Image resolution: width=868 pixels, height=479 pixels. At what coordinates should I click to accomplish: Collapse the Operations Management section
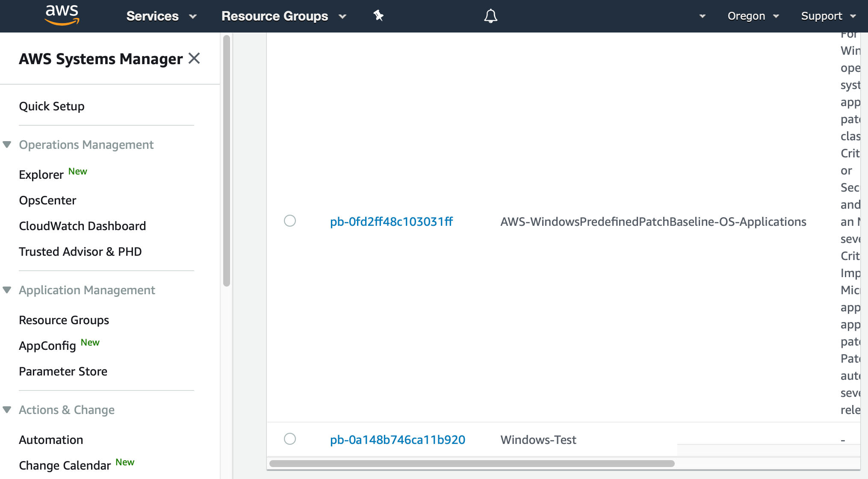(7, 145)
